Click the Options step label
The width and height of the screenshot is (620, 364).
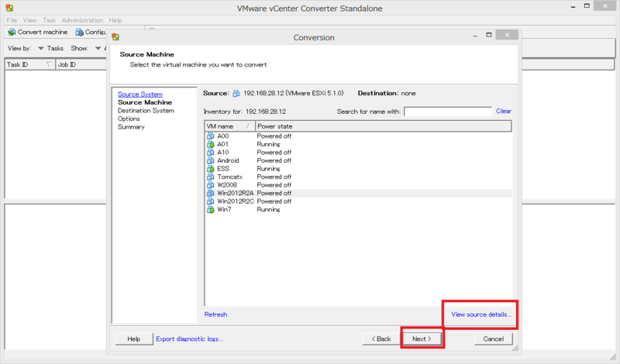click(x=129, y=118)
